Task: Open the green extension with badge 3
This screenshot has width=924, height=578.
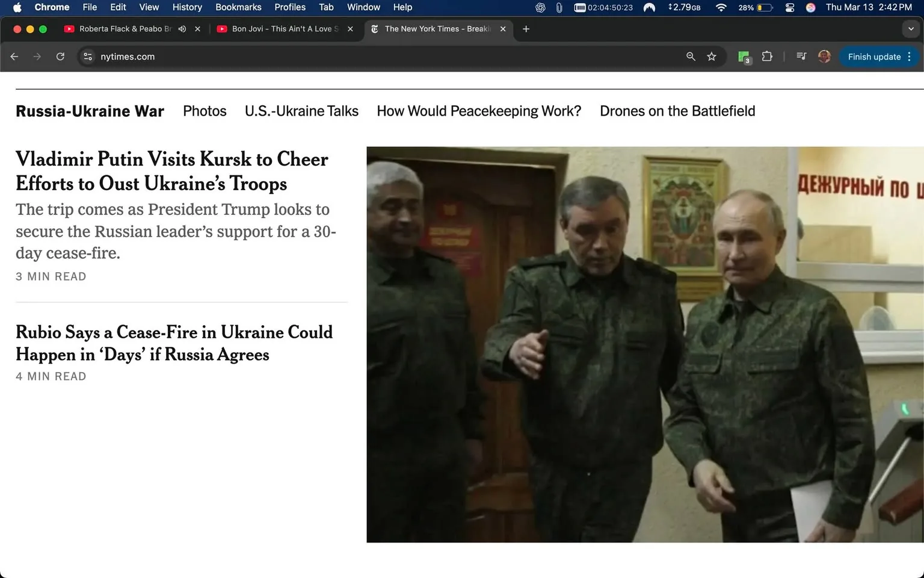Action: coord(744,56)
